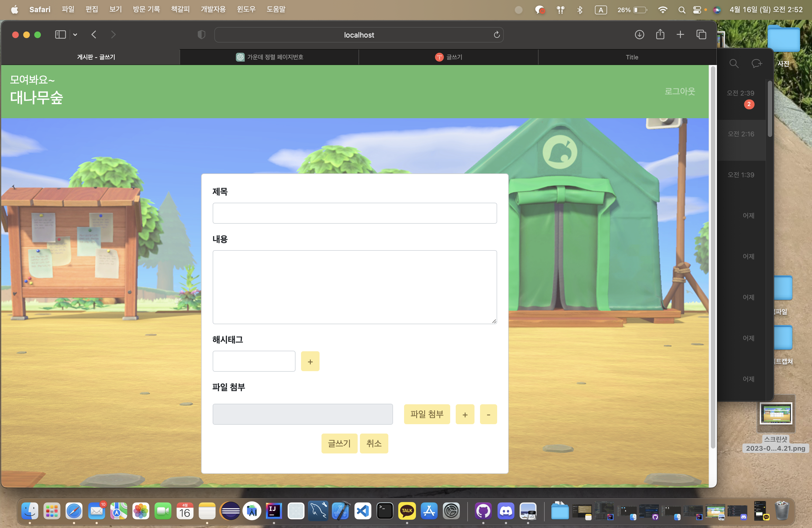Show Safari tab overview
This screenshot has width=812, height=528.
coord(701,35)
